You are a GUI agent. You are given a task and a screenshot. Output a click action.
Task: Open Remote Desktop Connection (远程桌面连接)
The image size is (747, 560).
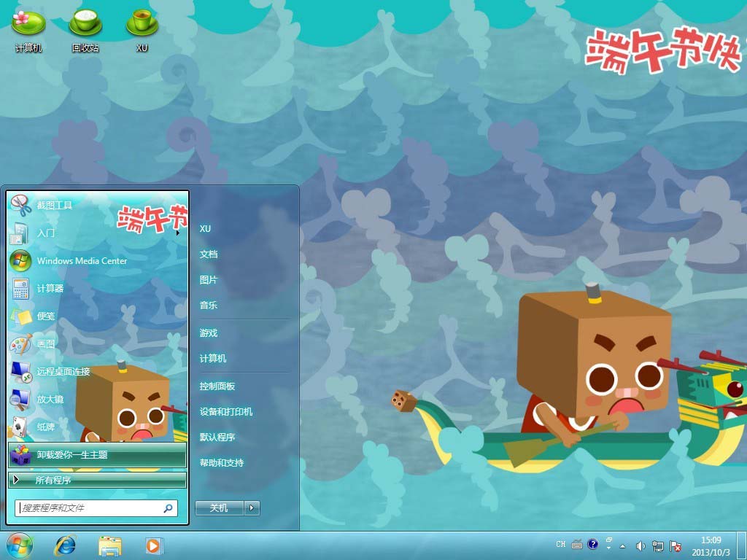click(63, 372)
